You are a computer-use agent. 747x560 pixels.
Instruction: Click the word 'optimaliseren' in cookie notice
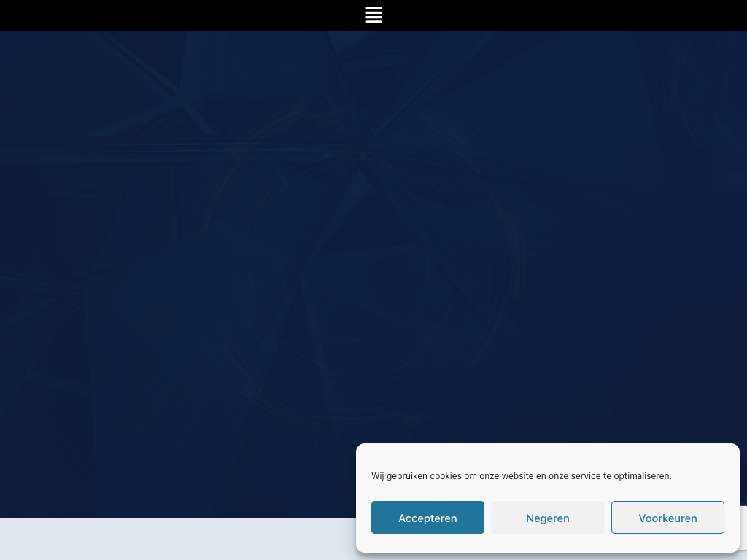click(x=642, y=476)
